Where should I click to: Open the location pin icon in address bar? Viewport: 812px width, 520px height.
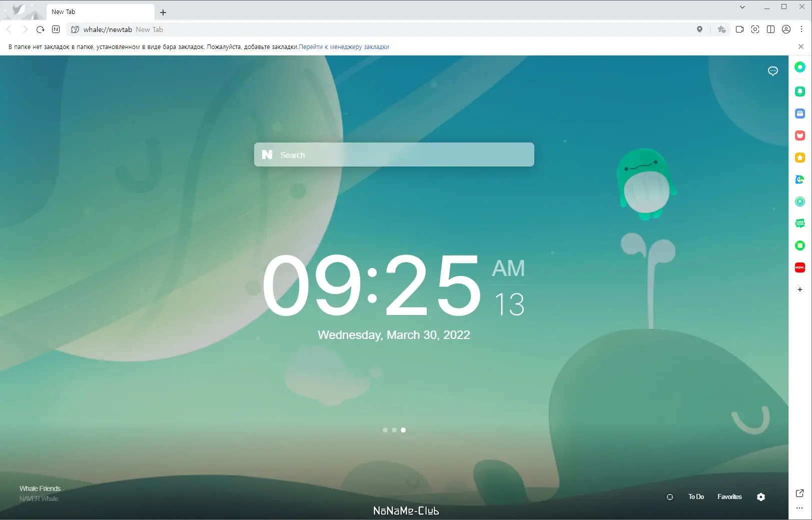tap(699, 29)
